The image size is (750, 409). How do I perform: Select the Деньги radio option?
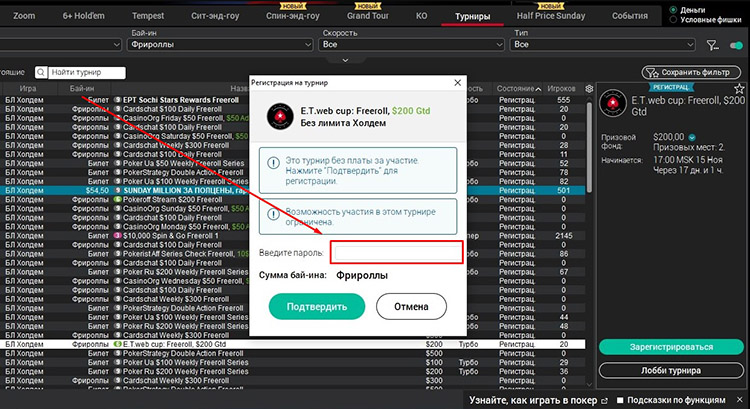673,10
